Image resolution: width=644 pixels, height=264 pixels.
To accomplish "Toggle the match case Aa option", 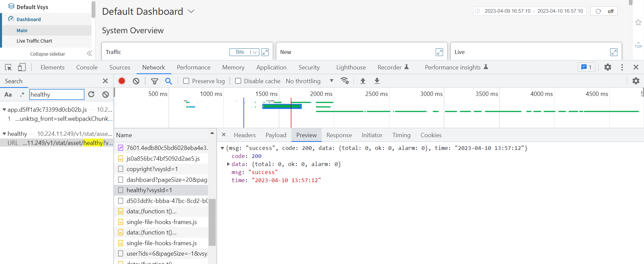I will click(8, 95).
